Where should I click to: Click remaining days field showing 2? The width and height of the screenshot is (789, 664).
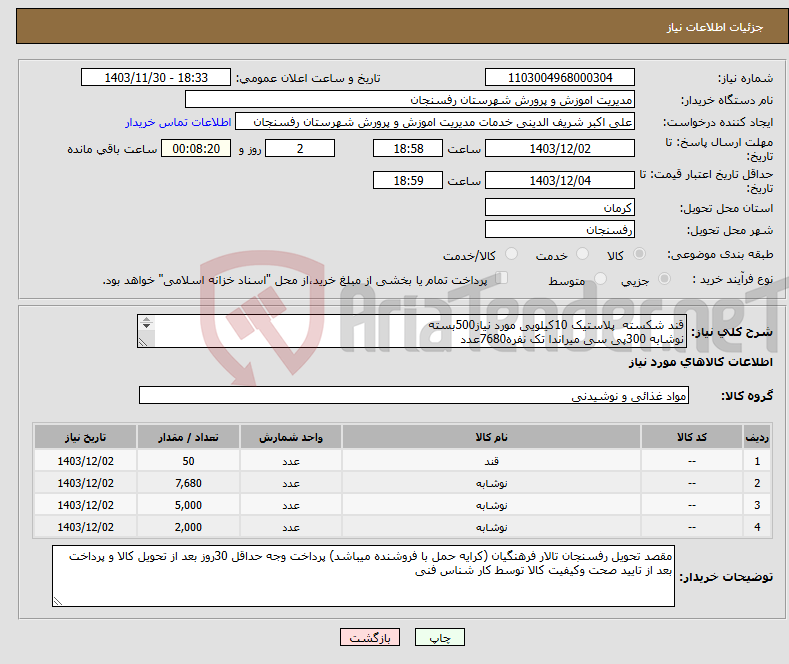(300, 148)
